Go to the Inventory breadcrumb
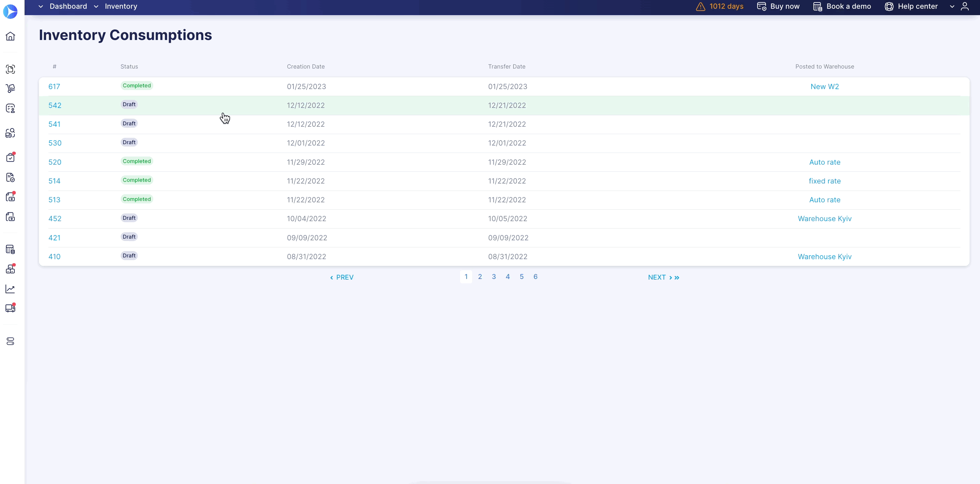This screenshot has height=484, width=980. tap(121, 6)
